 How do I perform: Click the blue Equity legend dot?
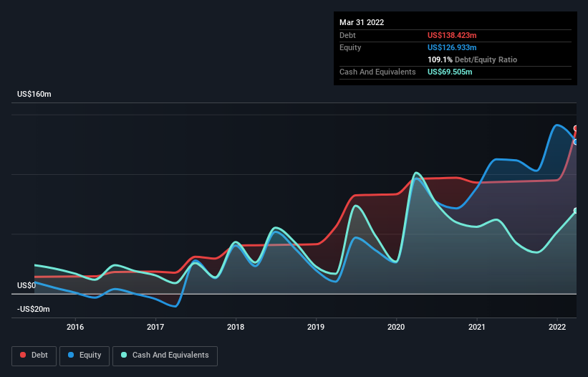click(x=71, y=355)
